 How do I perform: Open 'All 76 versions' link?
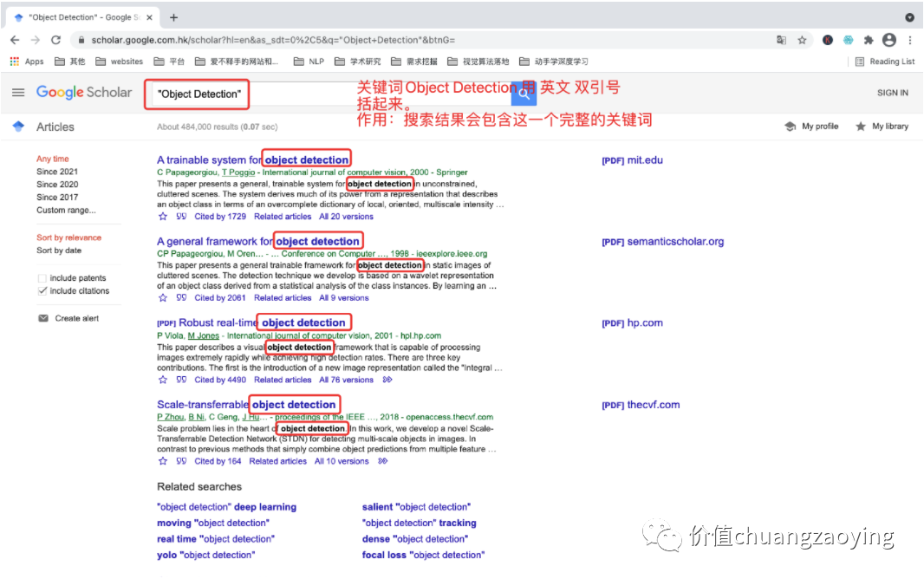click(346, 380)
